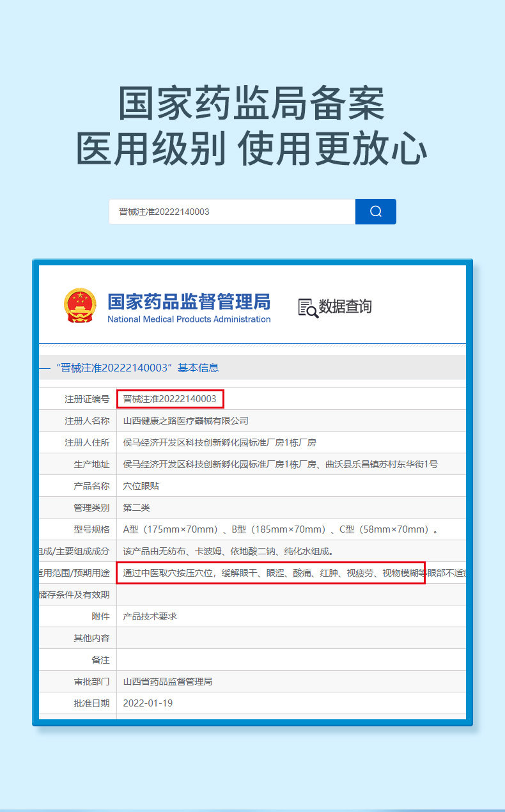The height and width of the screenshot is (812, 505).
Task: Click the 管理类别 label
Action: tap(91, 508)
